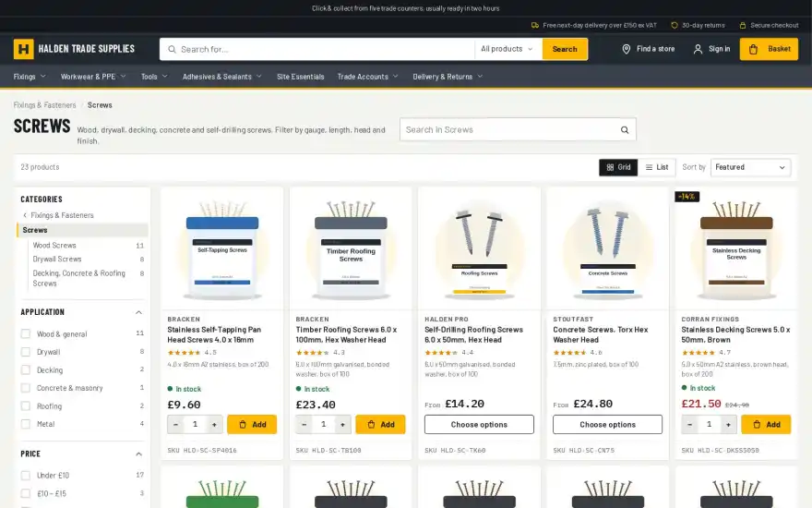Decrease quantity for Stainless Decking Screws

click(x=690, y=425)
